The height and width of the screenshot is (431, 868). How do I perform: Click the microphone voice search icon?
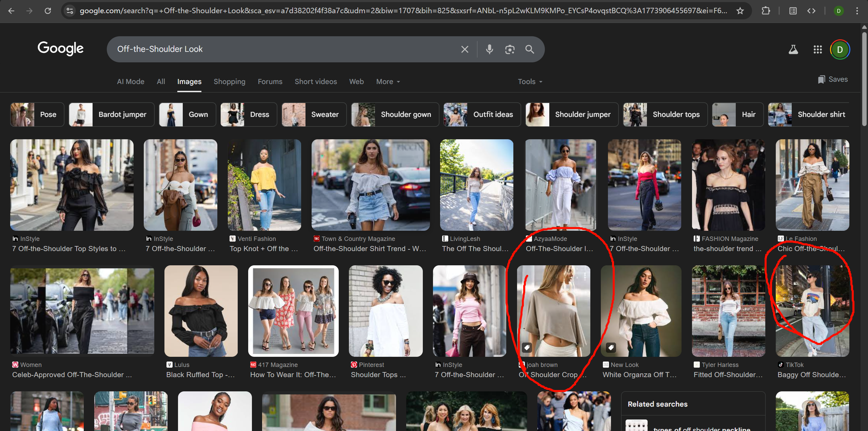(489, 49)
